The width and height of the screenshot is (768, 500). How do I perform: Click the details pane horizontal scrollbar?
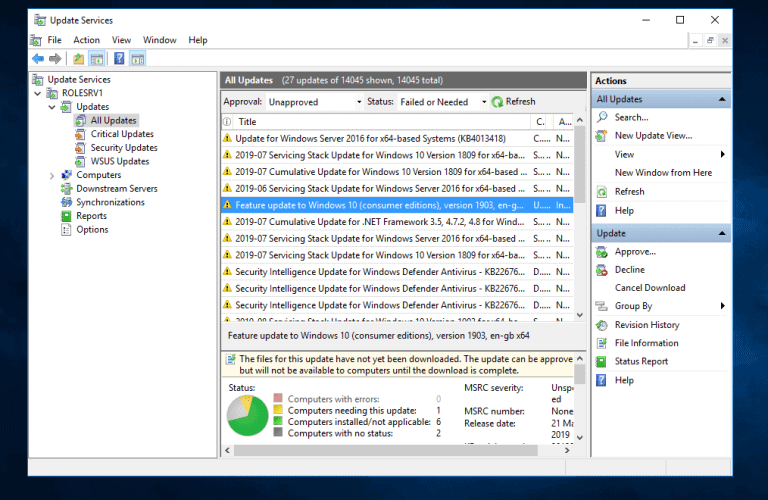385,451
